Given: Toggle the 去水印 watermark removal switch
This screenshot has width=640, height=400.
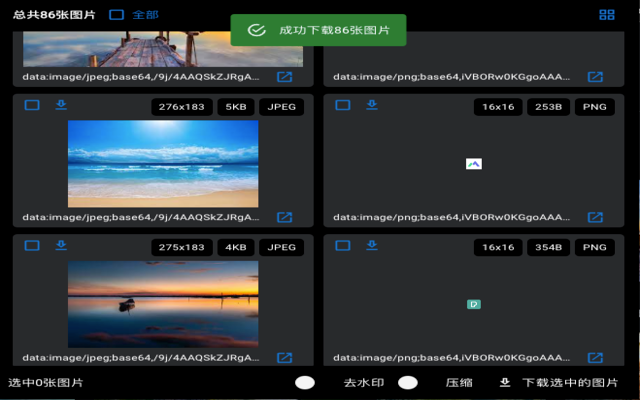Looking at the screenshot, I should (x=305, y=383).
